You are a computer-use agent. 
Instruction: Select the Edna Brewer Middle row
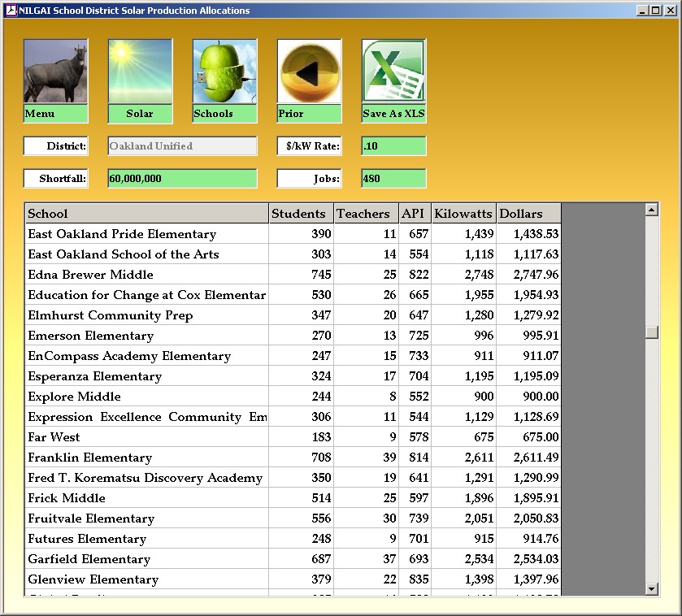(146, 275)
